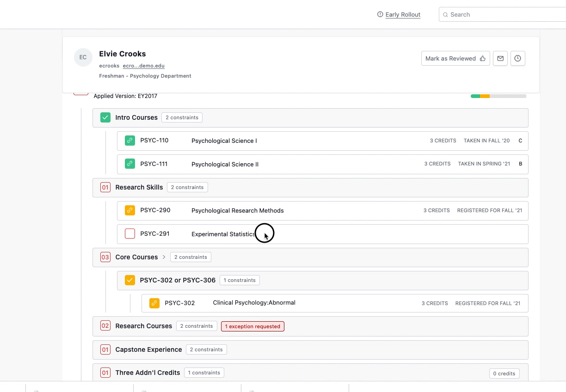Click the orange link icon for PSYC-290
This screenshot has height=392, width=566.
pyautogui.click(x=130, y=210)
